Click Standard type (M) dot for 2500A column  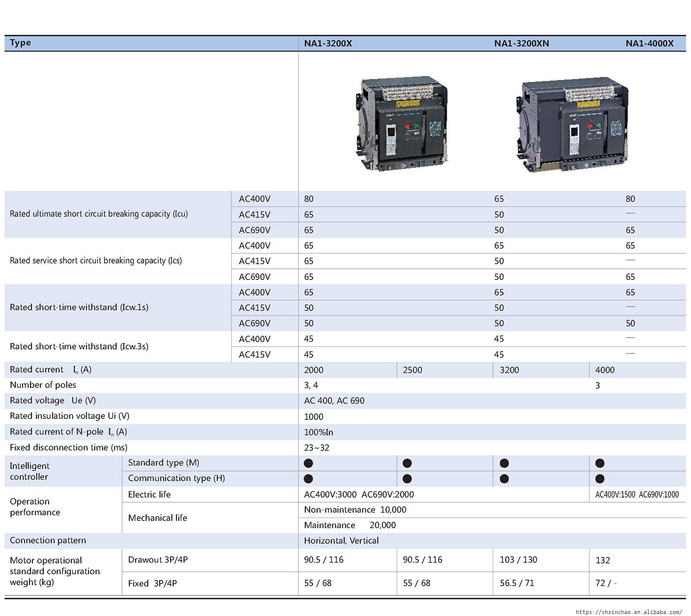pyautogui.click(x=407, y=463)
